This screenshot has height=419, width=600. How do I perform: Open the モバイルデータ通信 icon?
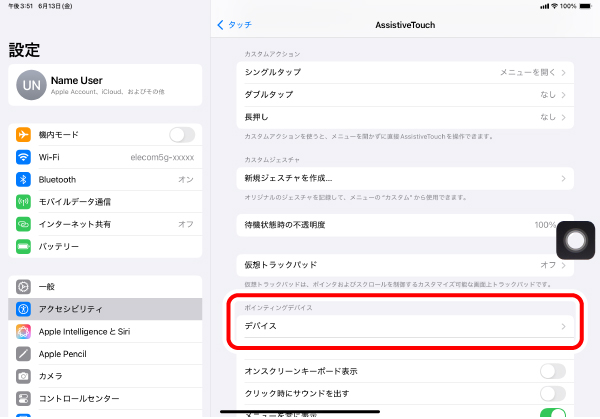point(24,201)
